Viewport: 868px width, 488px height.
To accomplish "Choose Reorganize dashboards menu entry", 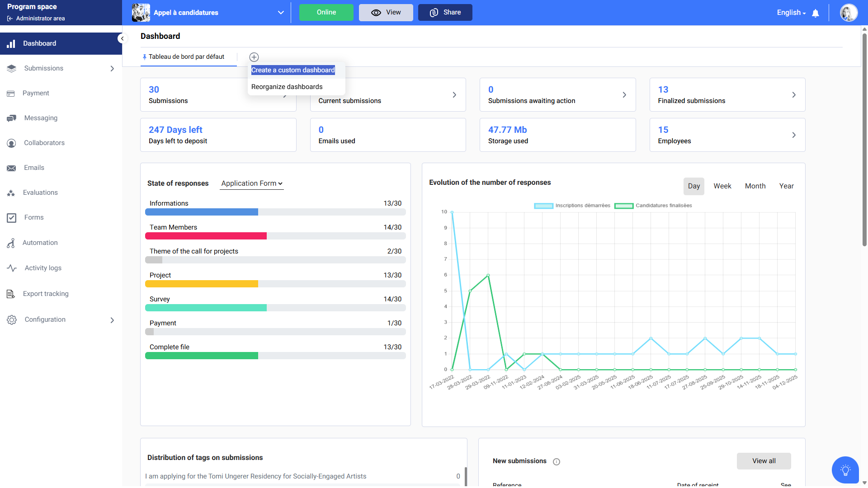I will coord(287,87).
